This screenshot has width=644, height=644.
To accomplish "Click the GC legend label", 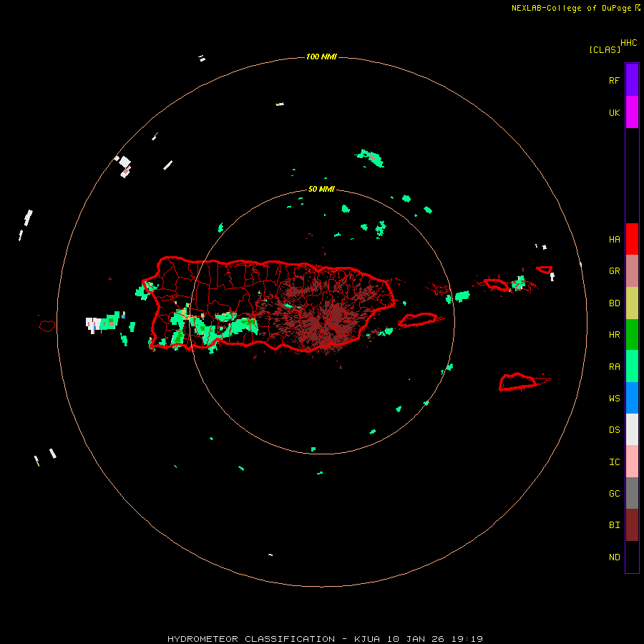I will click(x=614, y=494).
